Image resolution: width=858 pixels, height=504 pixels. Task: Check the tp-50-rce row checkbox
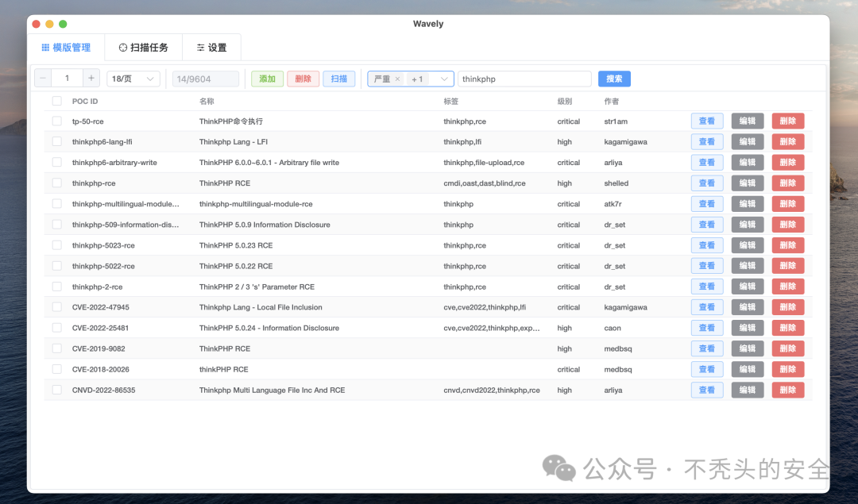[x=57, y=121]
